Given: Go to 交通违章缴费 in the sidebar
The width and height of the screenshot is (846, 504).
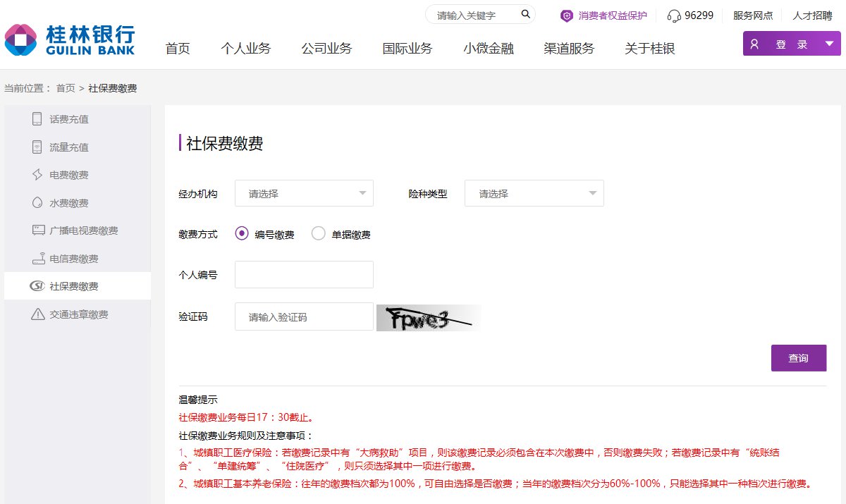Looking at the screenshot, I should tap(79, 314).
